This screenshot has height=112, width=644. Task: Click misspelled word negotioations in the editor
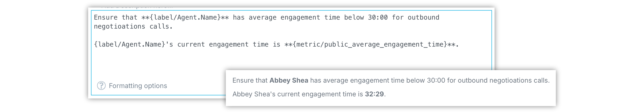(x=120, y=26)
